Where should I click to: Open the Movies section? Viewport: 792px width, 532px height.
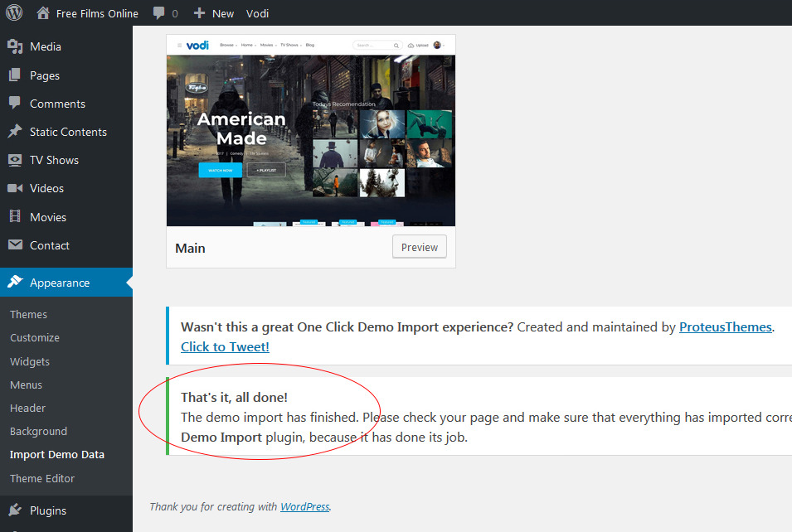tap(48, 217)
